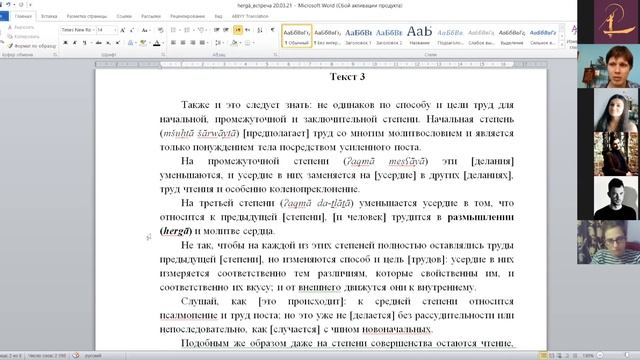Expand Font dialog launcher (Шрифт)
640x360 pixels.
163,54
